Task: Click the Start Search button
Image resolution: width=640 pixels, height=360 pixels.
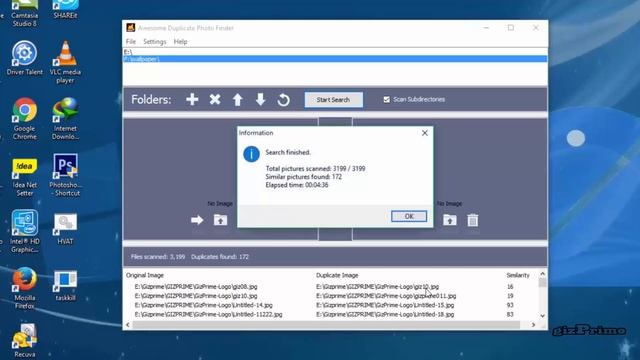Action: [333, 100]
